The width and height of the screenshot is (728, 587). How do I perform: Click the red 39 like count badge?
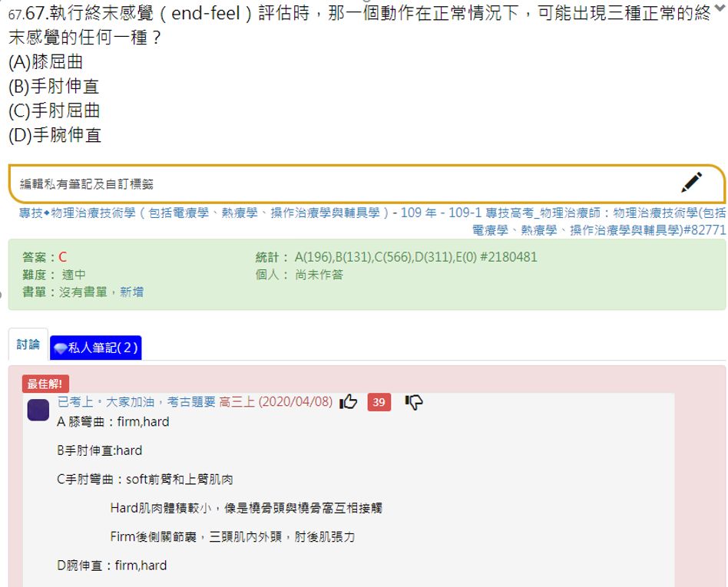379,402
